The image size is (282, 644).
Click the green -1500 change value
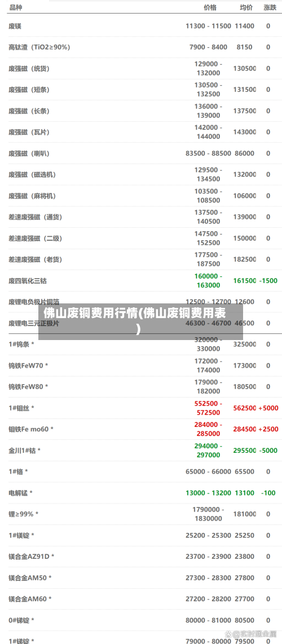click(268, 281)
